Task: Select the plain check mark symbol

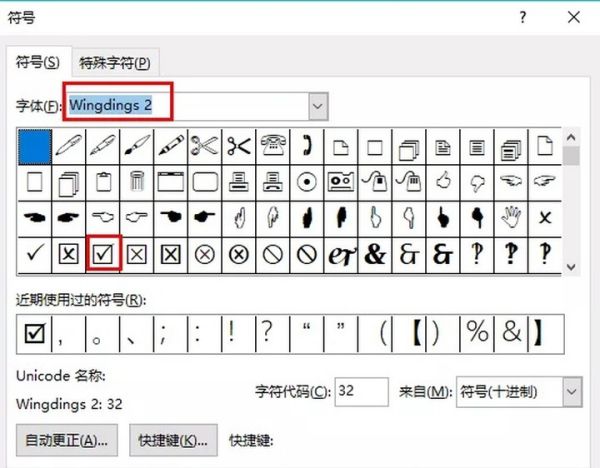Action: (x=35, y=254)
